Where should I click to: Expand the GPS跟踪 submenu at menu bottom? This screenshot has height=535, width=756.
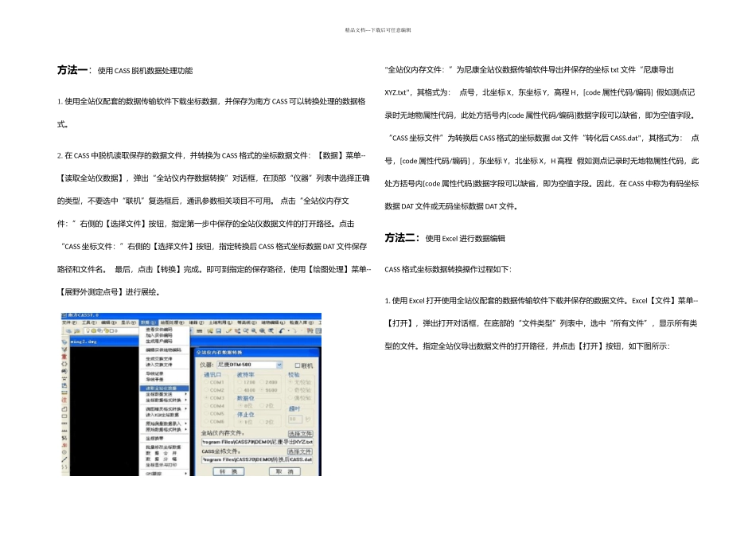pyautogui.click(x=164, y=473)
